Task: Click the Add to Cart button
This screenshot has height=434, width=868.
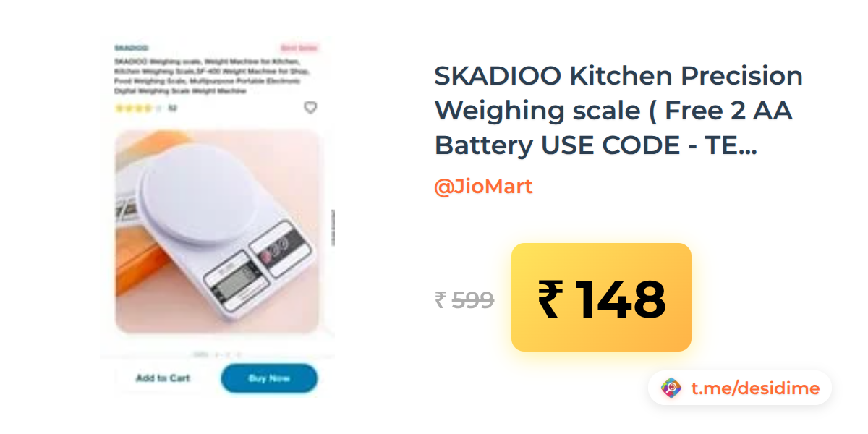Action: click(163, 378)
